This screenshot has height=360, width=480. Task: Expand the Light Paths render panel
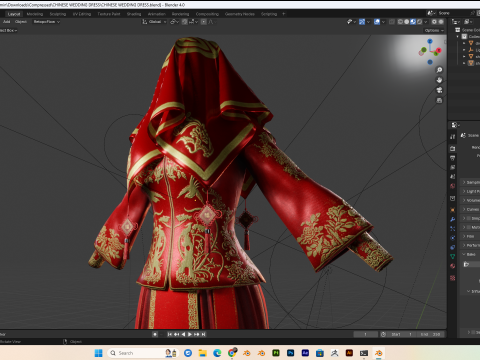pyautogui.click(x=471, y=191)
